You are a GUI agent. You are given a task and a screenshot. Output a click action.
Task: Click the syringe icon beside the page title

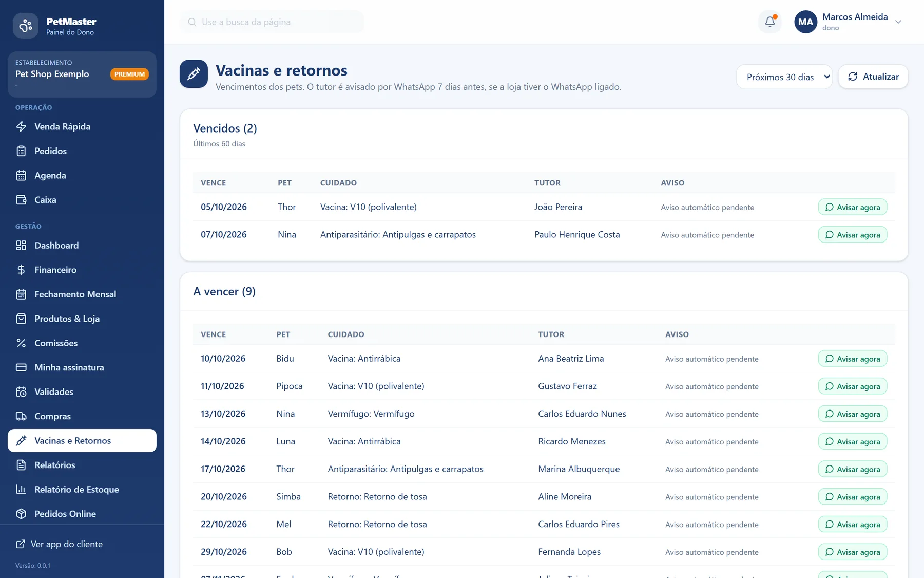(x=194, y=74)
